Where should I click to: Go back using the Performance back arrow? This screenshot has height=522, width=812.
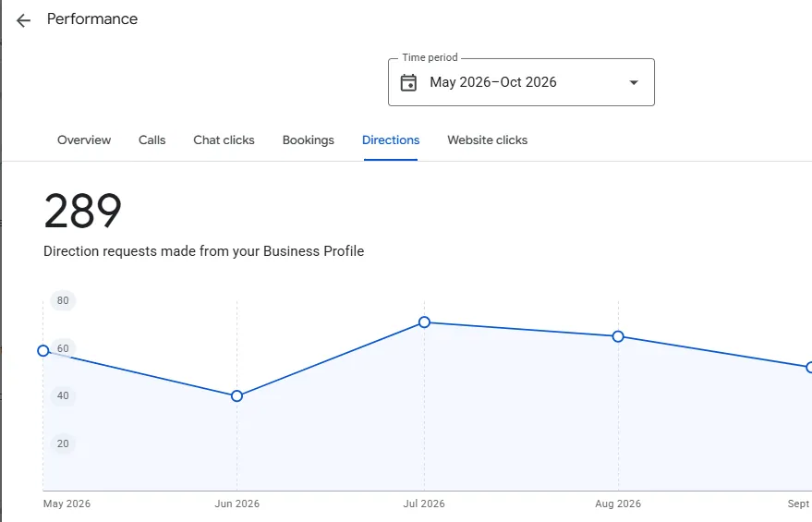[23, 20]
